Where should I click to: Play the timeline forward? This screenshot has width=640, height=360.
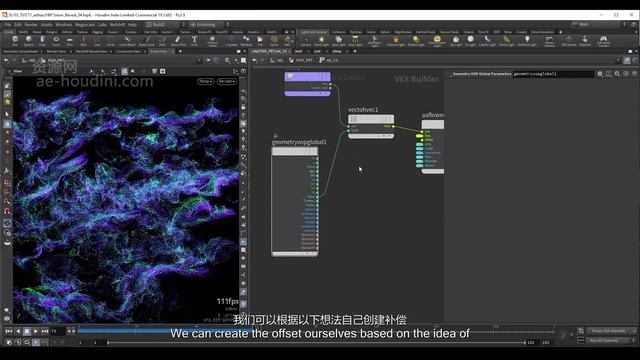(x=36, y=331)
